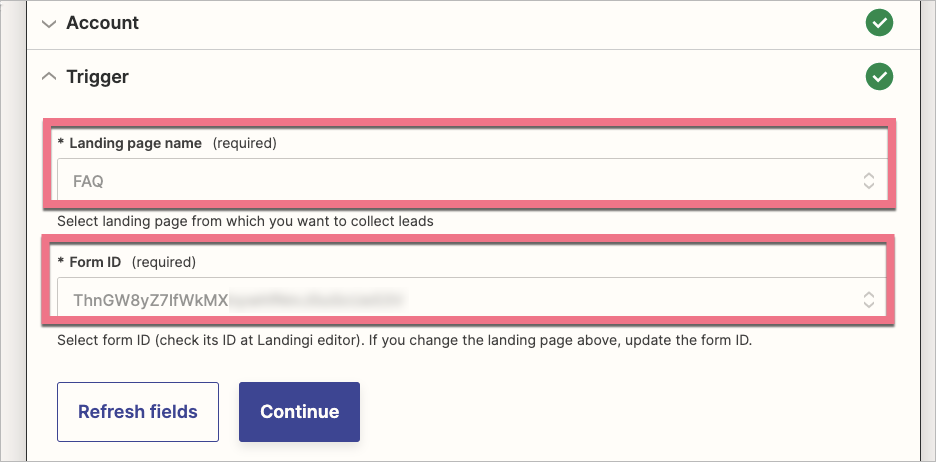Click the "Form ID" field label

coord(95,262)
